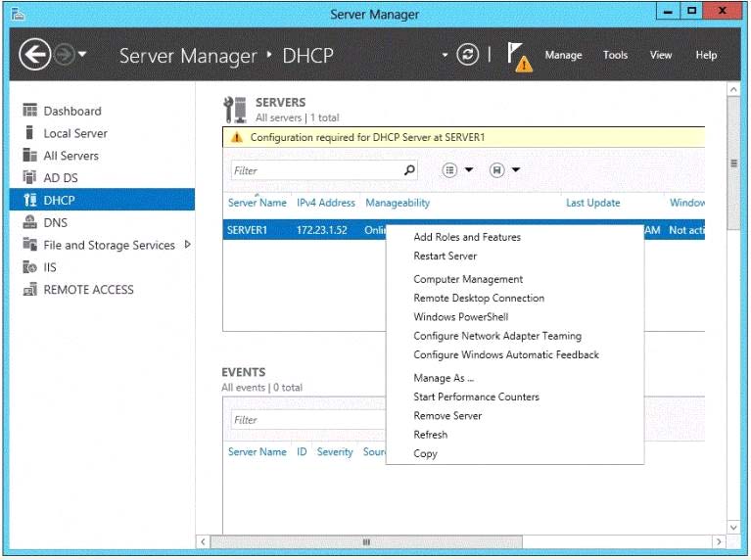
Task: Select the Dashboard icon in sidebar
Action: click(x=29, y=112)
